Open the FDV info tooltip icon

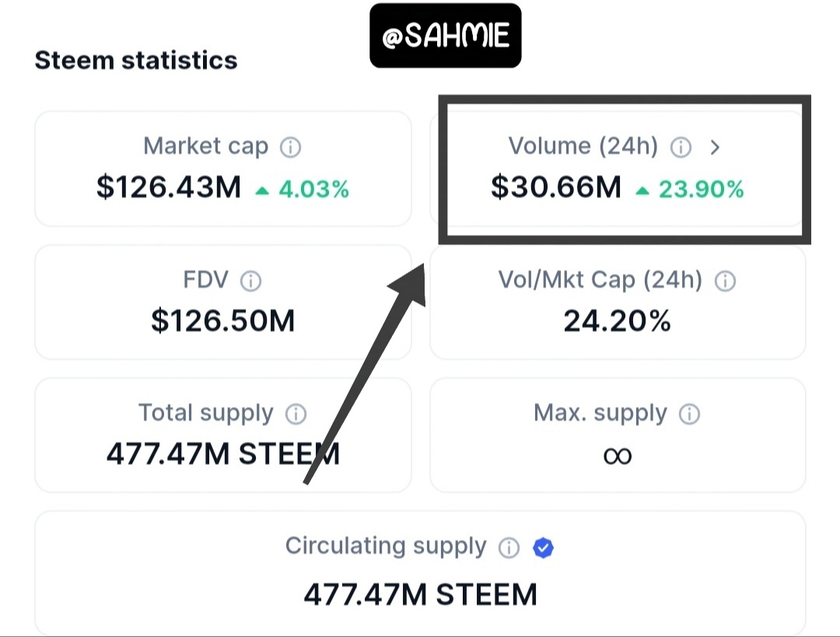coord(250,280)
